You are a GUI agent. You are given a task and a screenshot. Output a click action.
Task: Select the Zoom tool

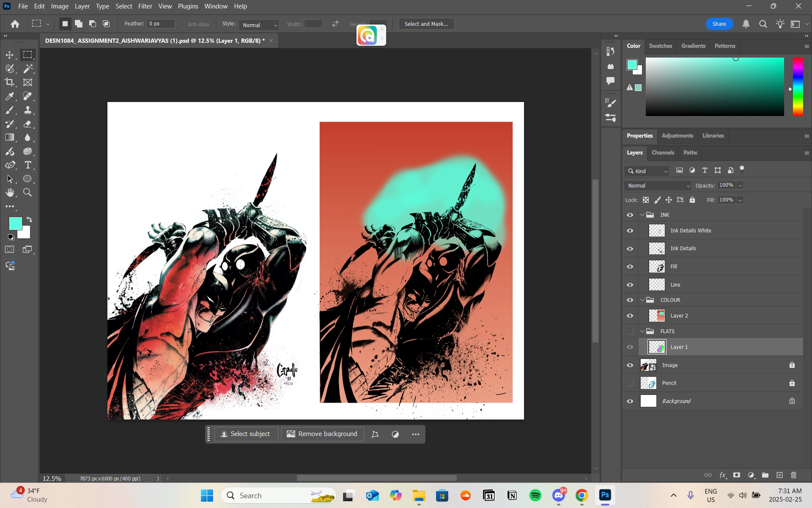(27, 193)
